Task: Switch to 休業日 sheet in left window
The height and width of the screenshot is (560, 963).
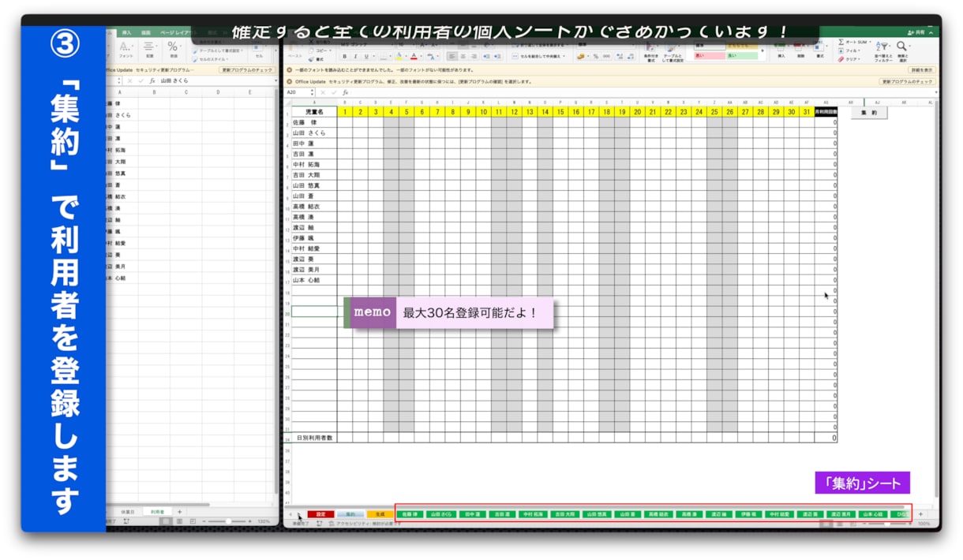Action: coord(127,512)
